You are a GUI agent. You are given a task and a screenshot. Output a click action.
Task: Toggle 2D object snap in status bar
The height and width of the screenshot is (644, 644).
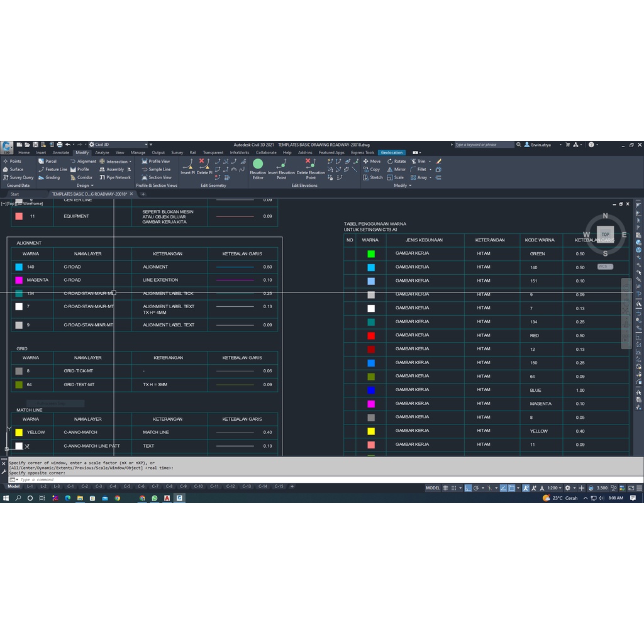(512, 488)
